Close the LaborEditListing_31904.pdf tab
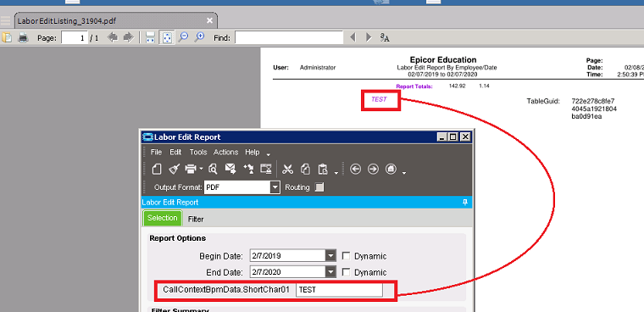The height and width of the screenshot is (312, 644). (209, 20)
